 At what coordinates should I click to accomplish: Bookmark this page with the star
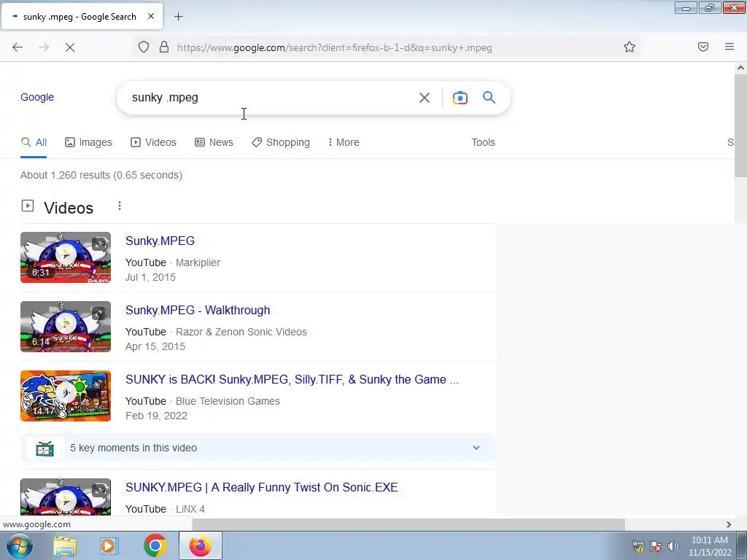coord(630,47)
